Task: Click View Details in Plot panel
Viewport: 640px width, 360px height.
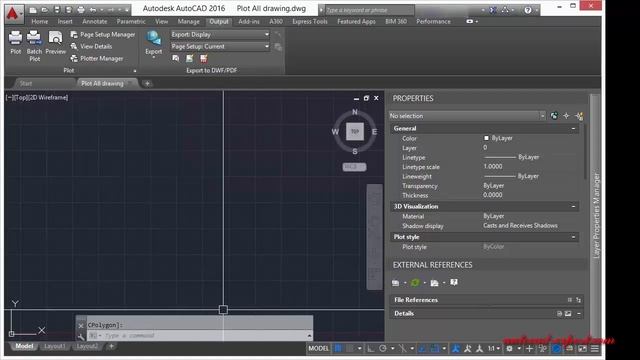Action: pyautogui.click(x=91, y=47)
